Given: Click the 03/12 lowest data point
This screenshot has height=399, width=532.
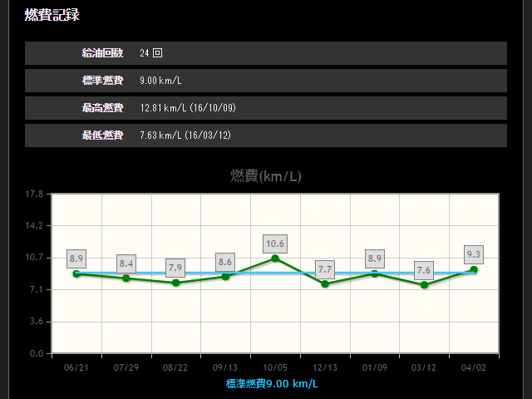Looking at the screenshot, I should tap(424, 285).
